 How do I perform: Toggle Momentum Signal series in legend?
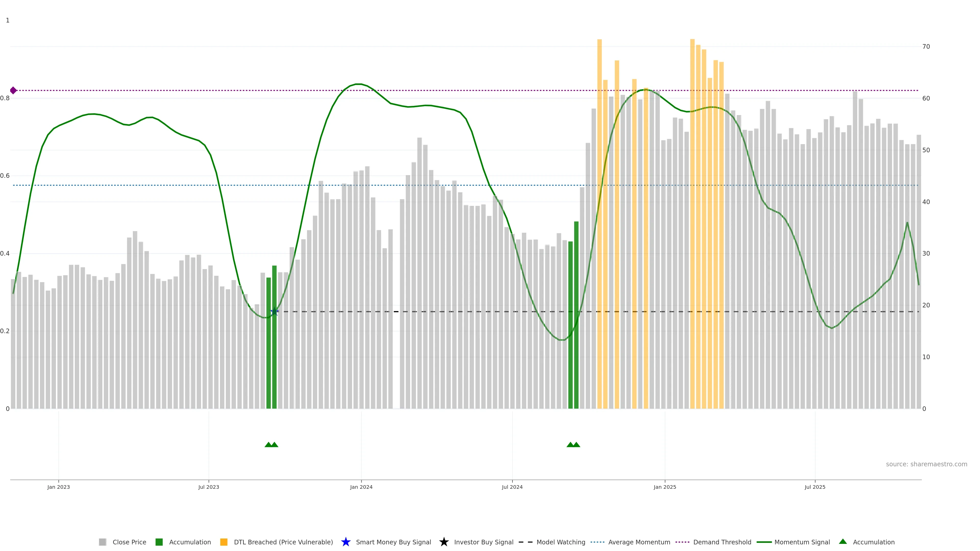click(x=802, y=542)
